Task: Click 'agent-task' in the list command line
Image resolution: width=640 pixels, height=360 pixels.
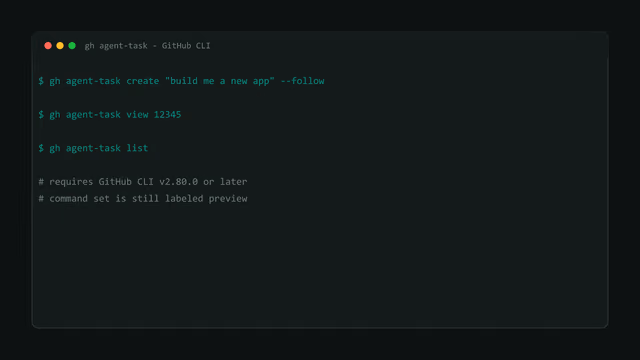Action: [93, 148]
